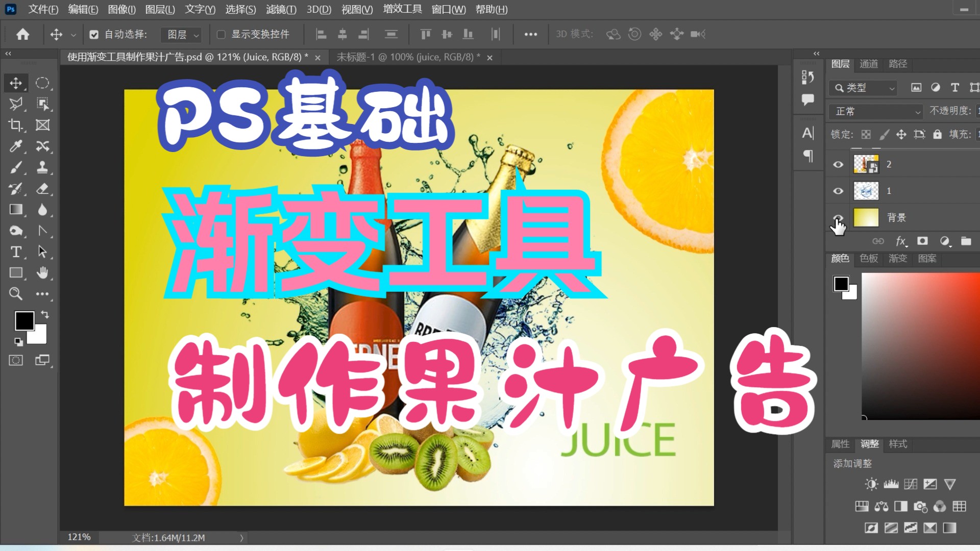
Task: Add Brightness/Contrast adjustment
Action: pyautogui.click(x=871, y=484)
